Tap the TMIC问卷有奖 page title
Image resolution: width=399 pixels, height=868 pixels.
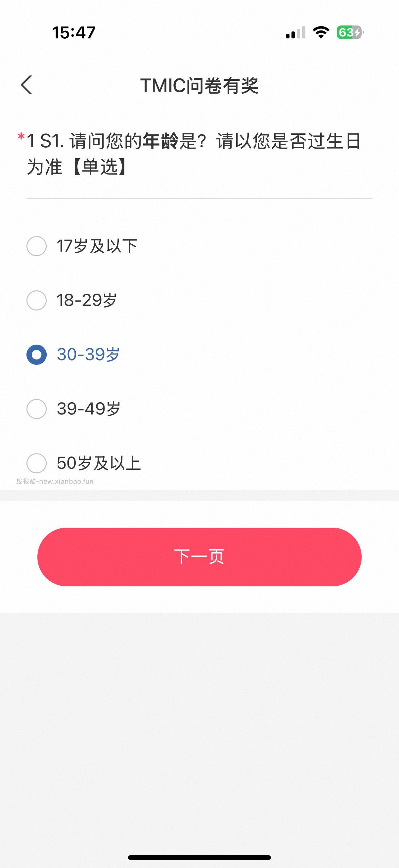click(199, 85)
